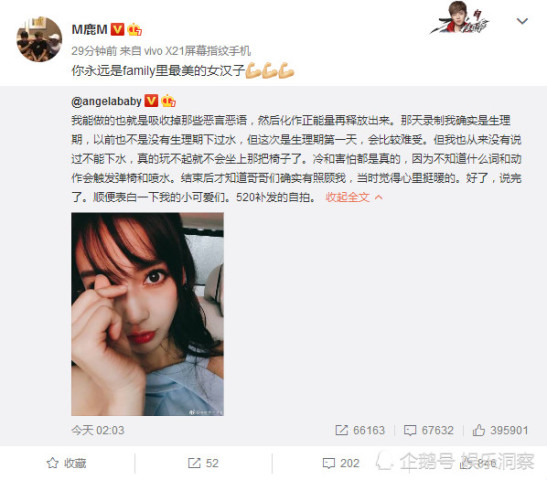Viewport: 547px width, 480px height.
Task: Open the selfie photo thumbnail
Action: [x=147, y=314]
